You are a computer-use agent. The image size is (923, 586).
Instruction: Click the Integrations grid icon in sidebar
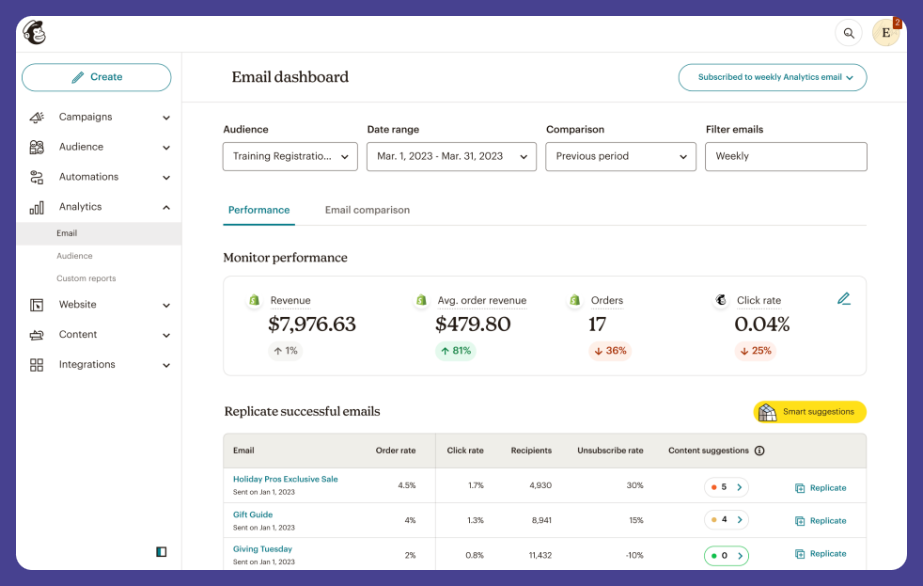(x=37, y=365)
